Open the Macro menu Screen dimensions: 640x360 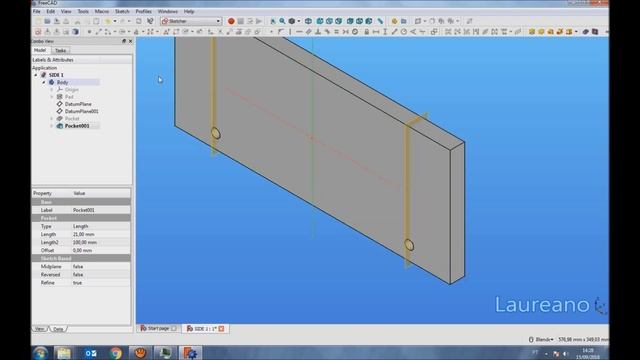102,11
